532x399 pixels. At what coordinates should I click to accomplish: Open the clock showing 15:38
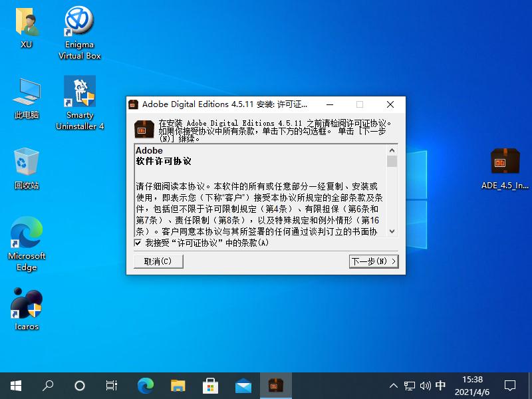coord(472,386)
